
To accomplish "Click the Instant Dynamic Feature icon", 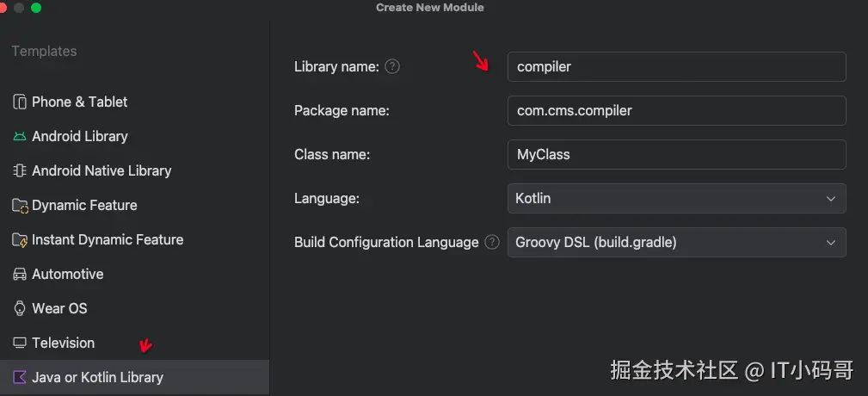I will click(19, 239).
